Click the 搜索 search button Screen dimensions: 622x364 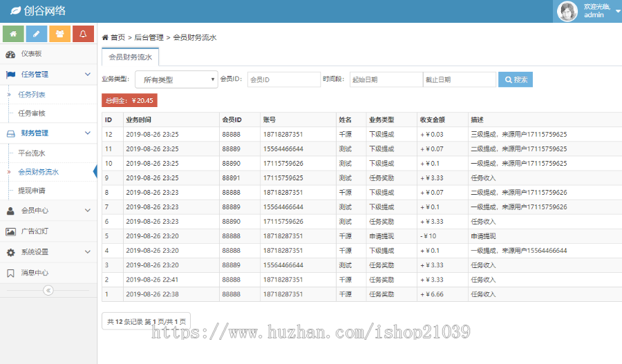pyautogui.click(x=515, y=80)
